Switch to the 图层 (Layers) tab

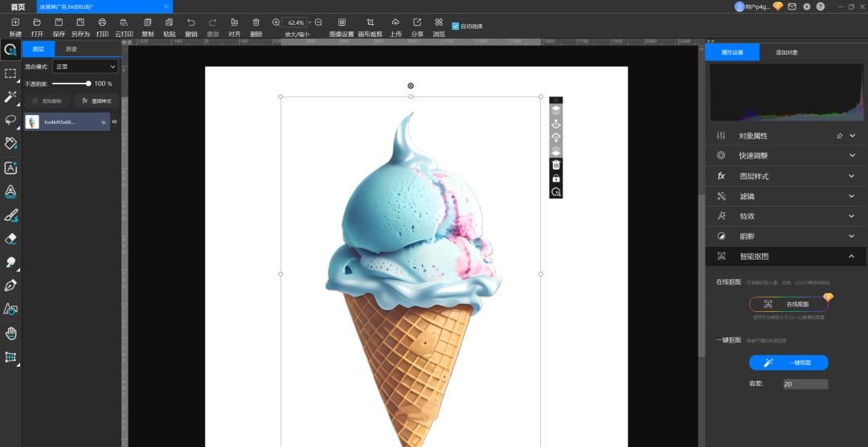coord(39,49)
